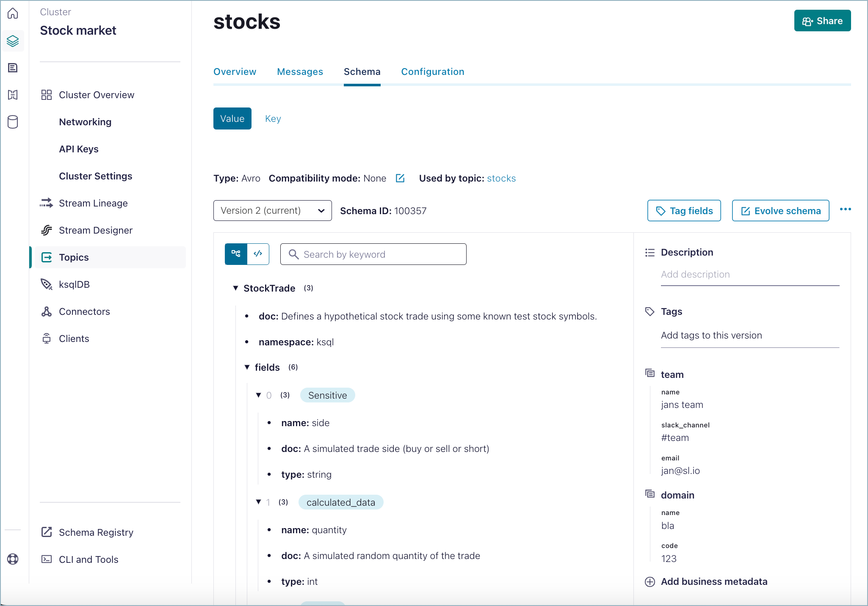Switch schema view to code editor mode

tap(258, 254)
